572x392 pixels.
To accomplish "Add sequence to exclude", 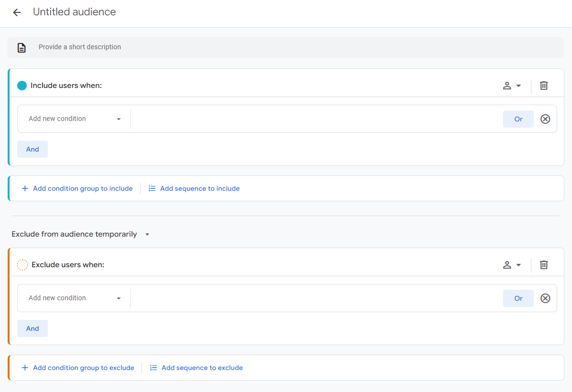I will click(196, 368).
